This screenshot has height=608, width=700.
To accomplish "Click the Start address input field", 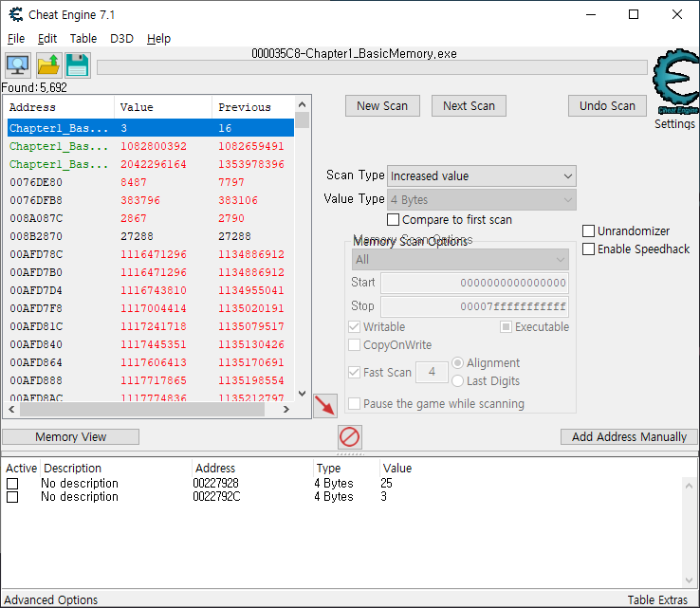I will [x=474, y=283].
